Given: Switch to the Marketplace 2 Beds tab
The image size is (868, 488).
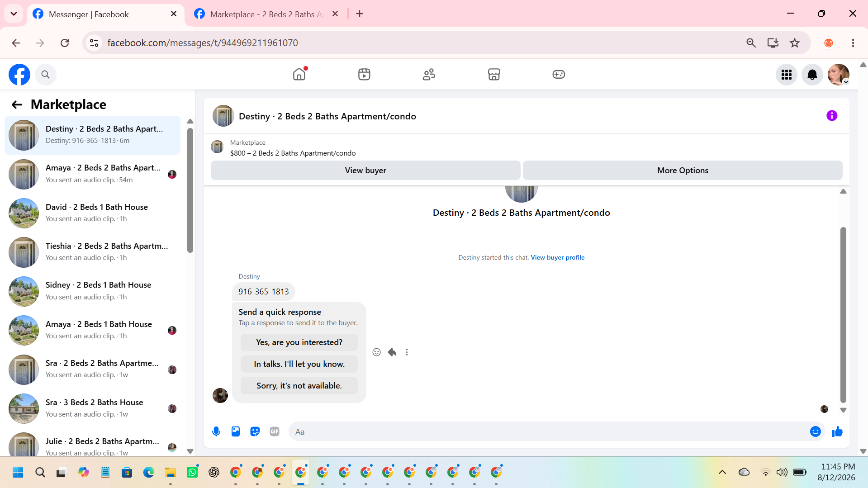Looking at the screenshot, I should [x=267, y=14].
